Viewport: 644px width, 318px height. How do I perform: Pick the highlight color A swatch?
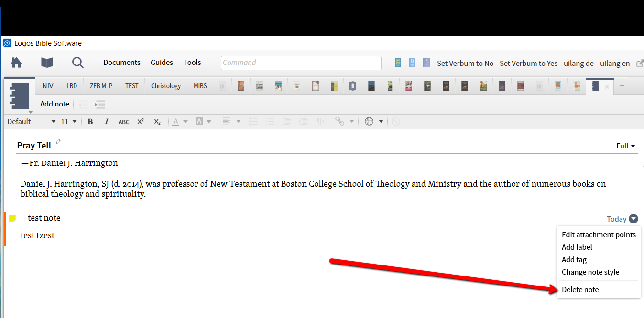click(199, 122)
